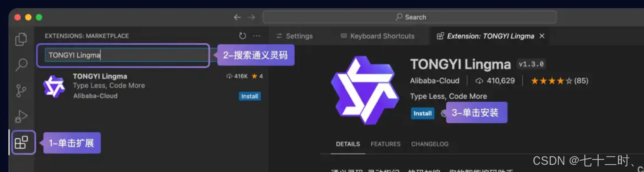Close the Extension: TONGYI Lingma tab
The width and height of the screenshot is (644, 172).
(x=542, y=36)
